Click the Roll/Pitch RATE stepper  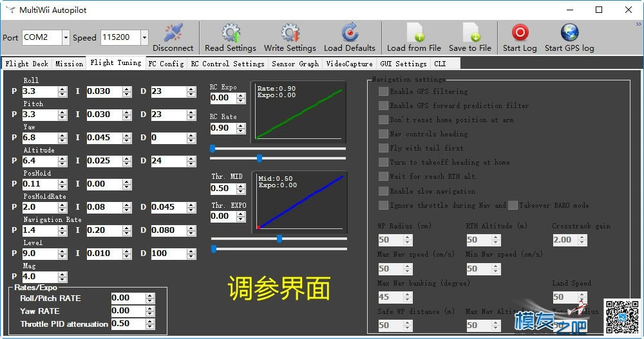click(150, 298)
